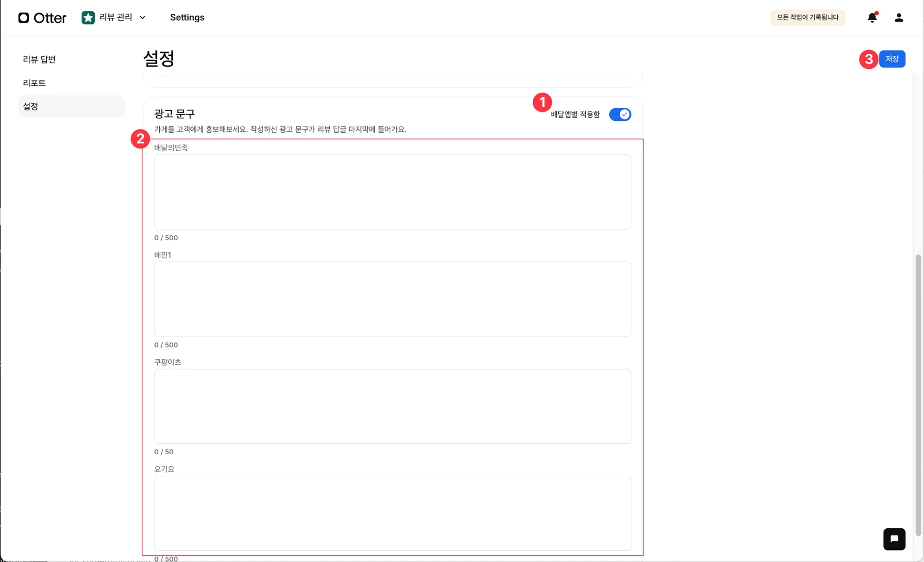Click the Otter logo
The height and width of the screenshot is (562, 924).
42,18
